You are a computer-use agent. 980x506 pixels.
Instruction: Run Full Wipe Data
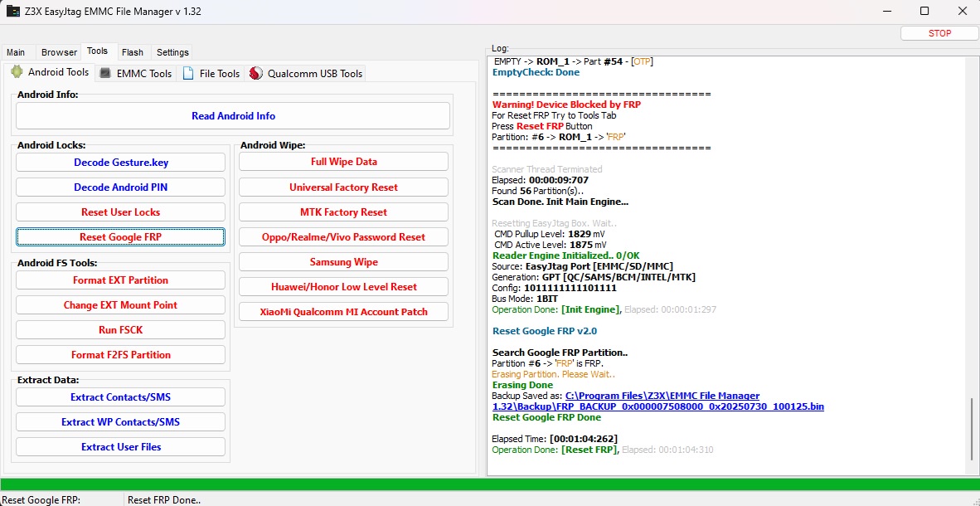pyautogui.click(x=343, y=162)
